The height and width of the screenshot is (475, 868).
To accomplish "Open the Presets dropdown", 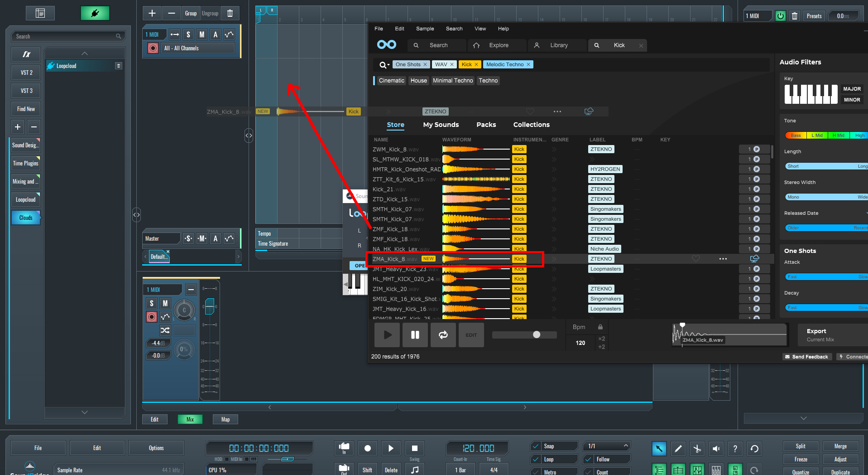I will (814, 16).
